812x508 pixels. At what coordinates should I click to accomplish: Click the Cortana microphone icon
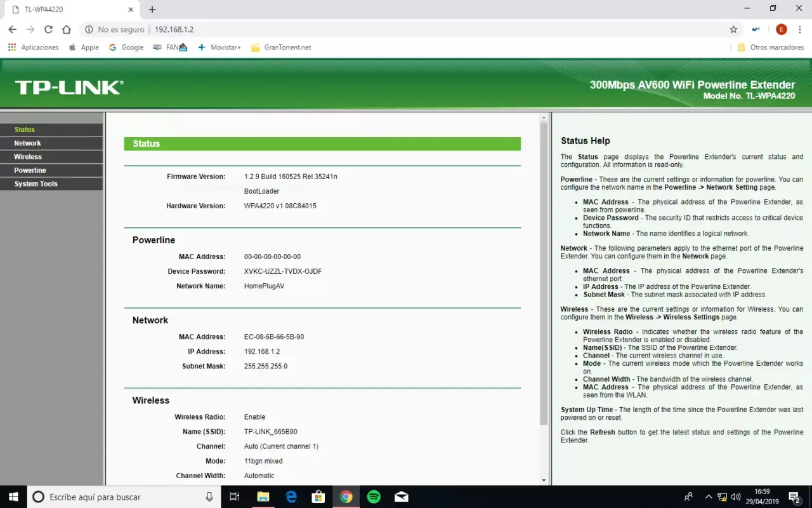[x=209, y=497]
